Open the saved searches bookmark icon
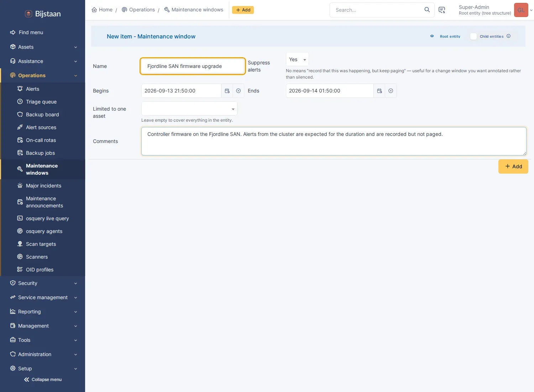534x392 pixels. [x=442, y=10]
